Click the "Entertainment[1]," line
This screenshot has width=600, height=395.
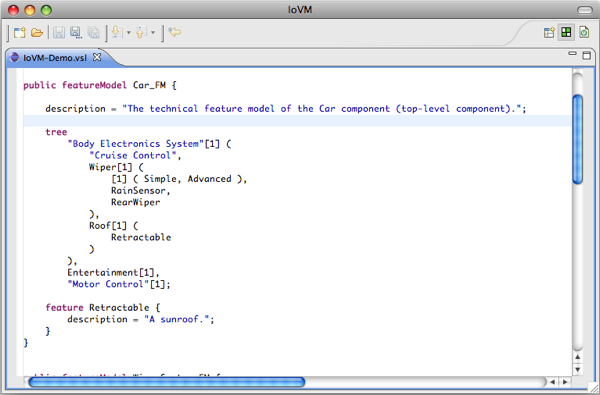[113, 273]
